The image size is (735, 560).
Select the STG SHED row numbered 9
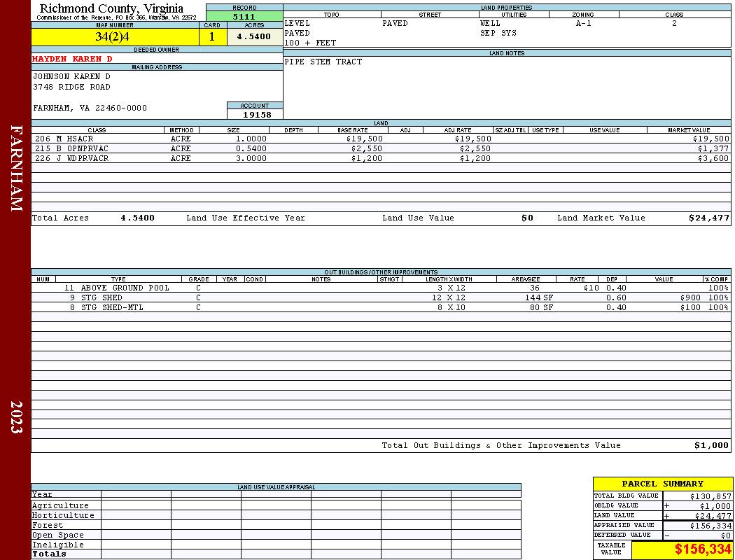(x=381, y=297)
